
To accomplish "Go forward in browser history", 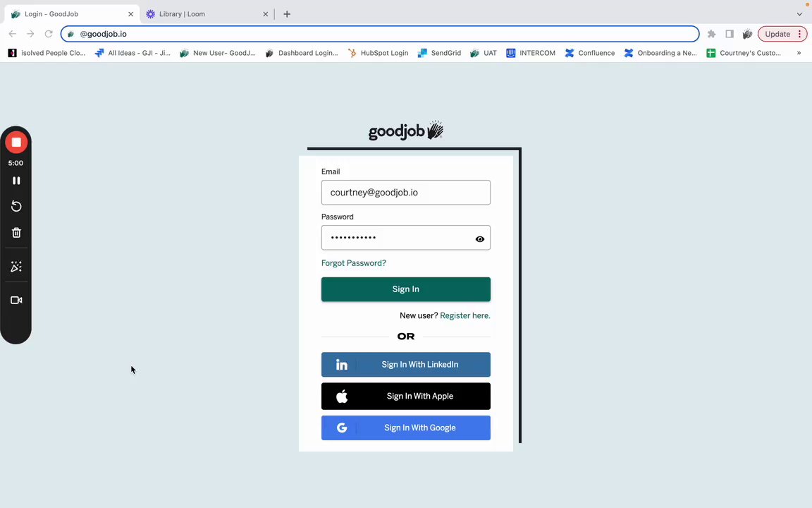I will point(30,34).
